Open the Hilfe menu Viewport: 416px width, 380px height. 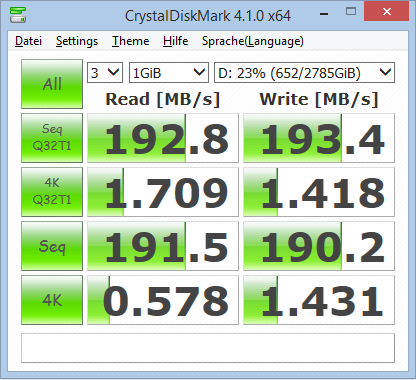pyautogui.click(x=175, y=41)
